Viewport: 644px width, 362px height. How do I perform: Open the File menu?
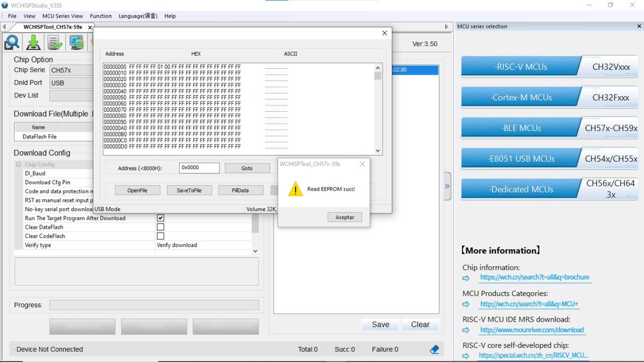(12, 16)
